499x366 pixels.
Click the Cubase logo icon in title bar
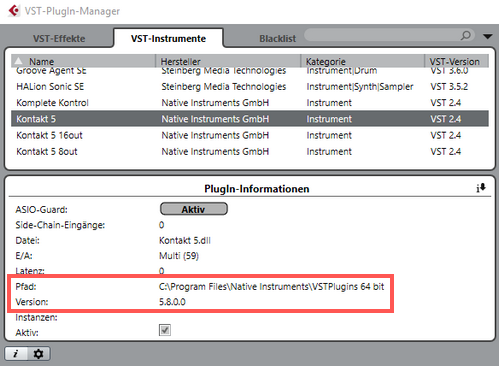point(14,11)
